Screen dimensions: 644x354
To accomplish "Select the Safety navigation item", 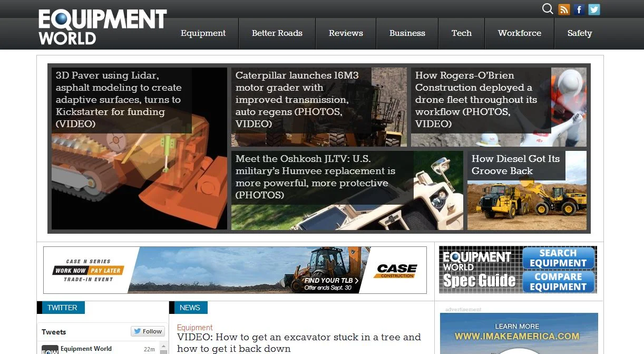I will point(579,33).
